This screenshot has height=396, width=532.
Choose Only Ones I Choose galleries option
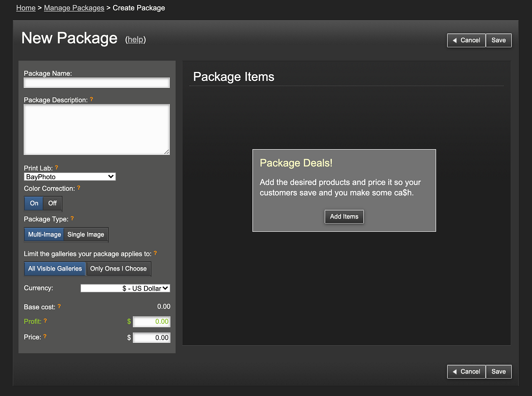pyautogui.click(x=118, y=269)
